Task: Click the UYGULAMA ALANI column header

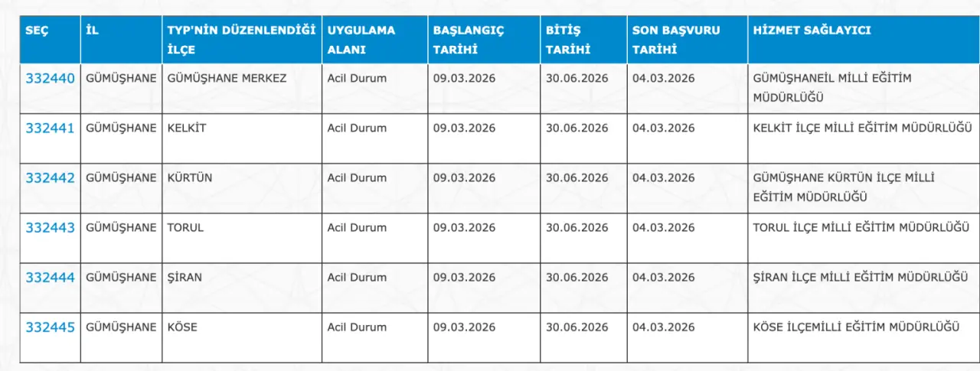Action: 361,40
